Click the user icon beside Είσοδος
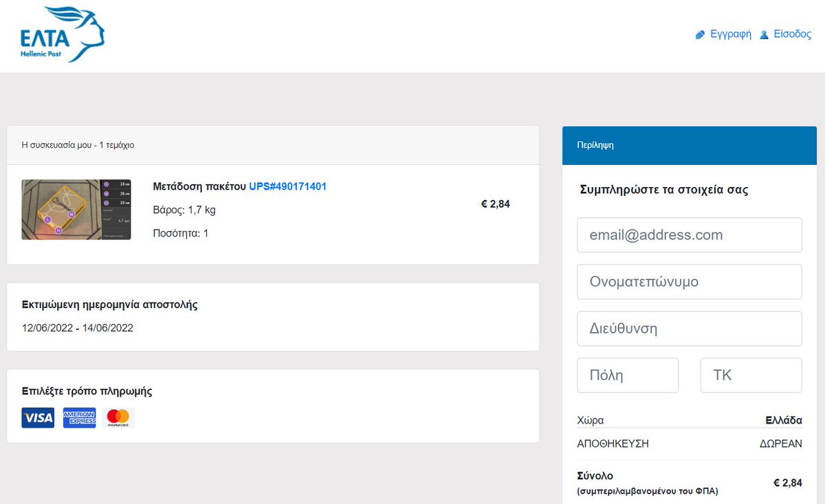This screenshot has width=825, height=504. click(764, 34)
